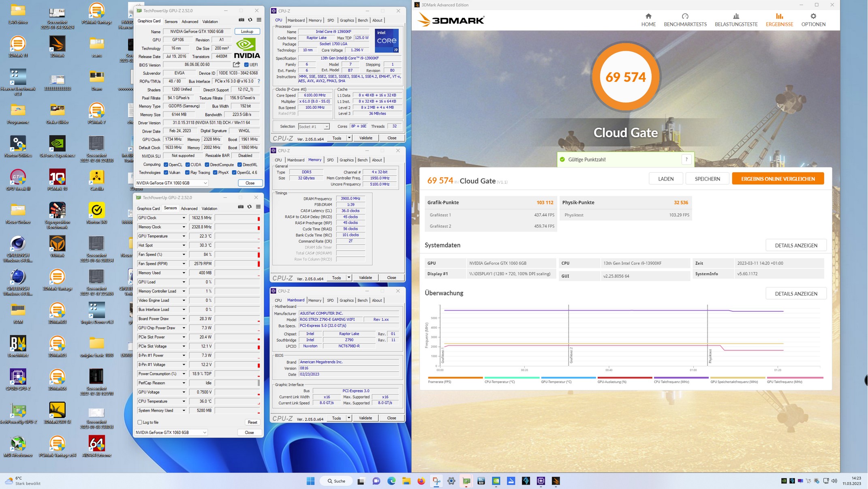Viewport: 868px width, 489px height.
Task: Open Fan Speed (RPM) sensor dropdown
Action: coord(184,264)
